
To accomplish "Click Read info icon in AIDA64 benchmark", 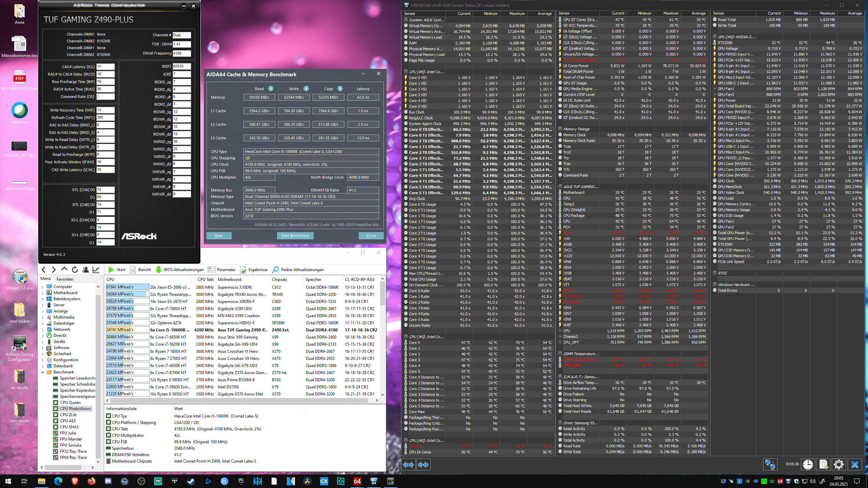I will [271, 88].
